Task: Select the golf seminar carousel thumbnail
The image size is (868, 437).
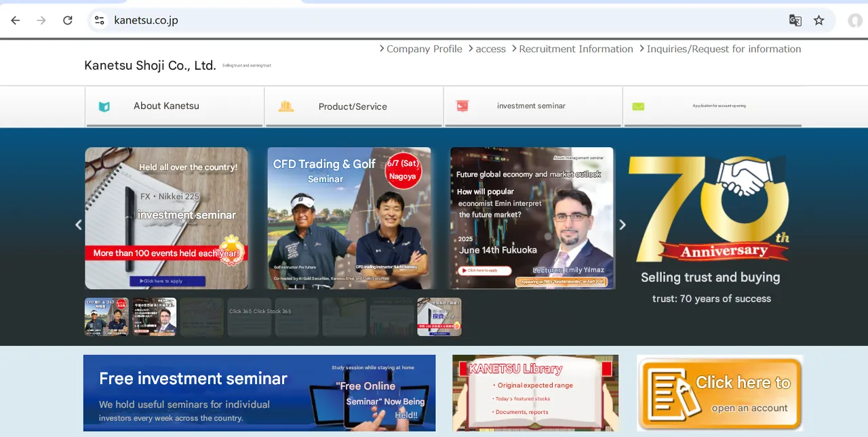Action: [106, 317]
